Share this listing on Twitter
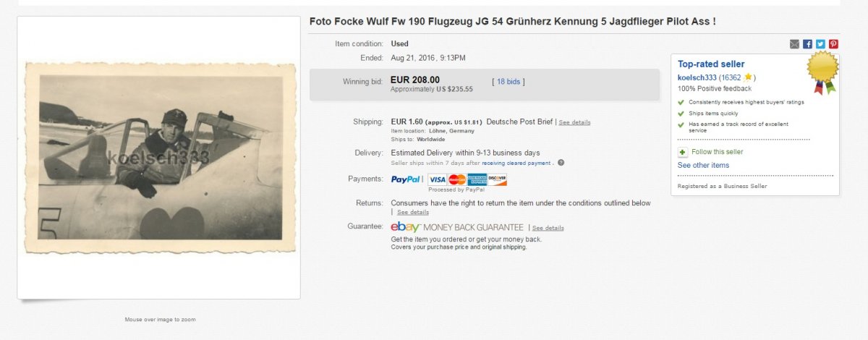The width and height of the screenshot is (868, 340). [820, 44]
